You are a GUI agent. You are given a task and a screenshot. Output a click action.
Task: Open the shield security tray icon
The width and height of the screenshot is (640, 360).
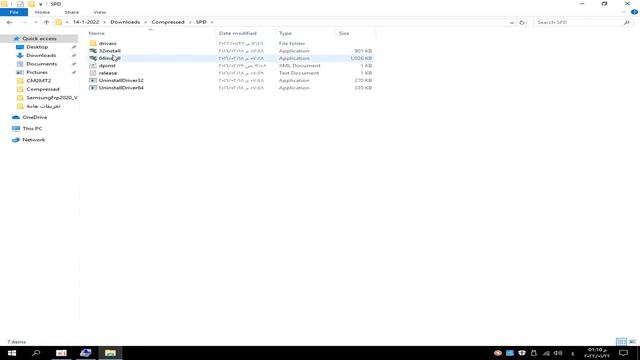(522, 353)
